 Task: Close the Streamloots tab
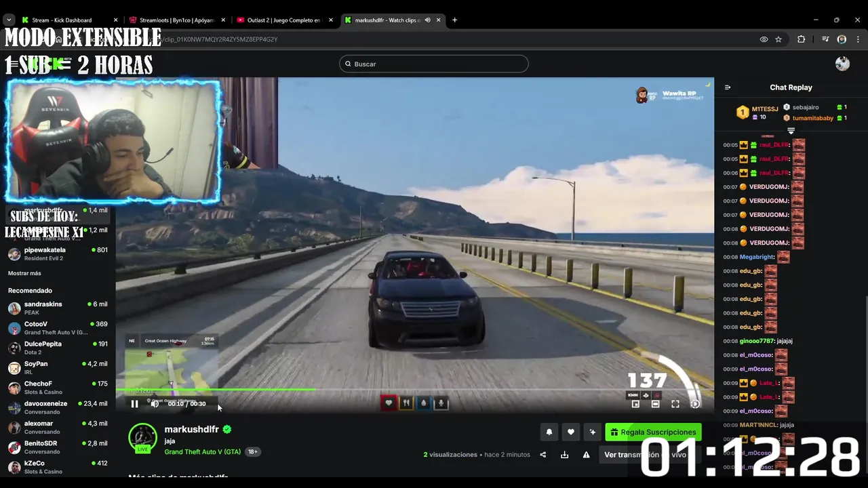tap(223, 20)
